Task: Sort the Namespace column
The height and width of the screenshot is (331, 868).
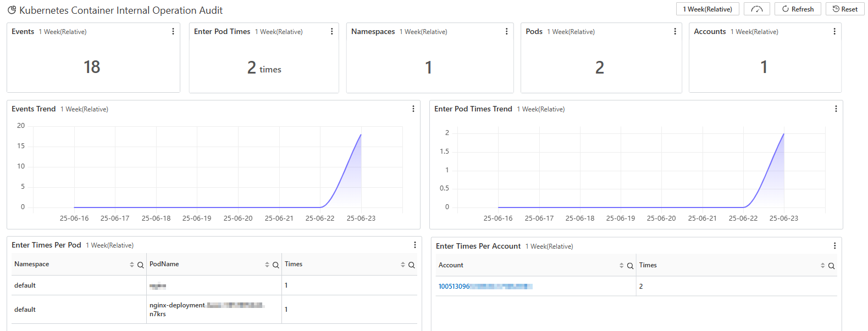Action: tap(132, 265)
